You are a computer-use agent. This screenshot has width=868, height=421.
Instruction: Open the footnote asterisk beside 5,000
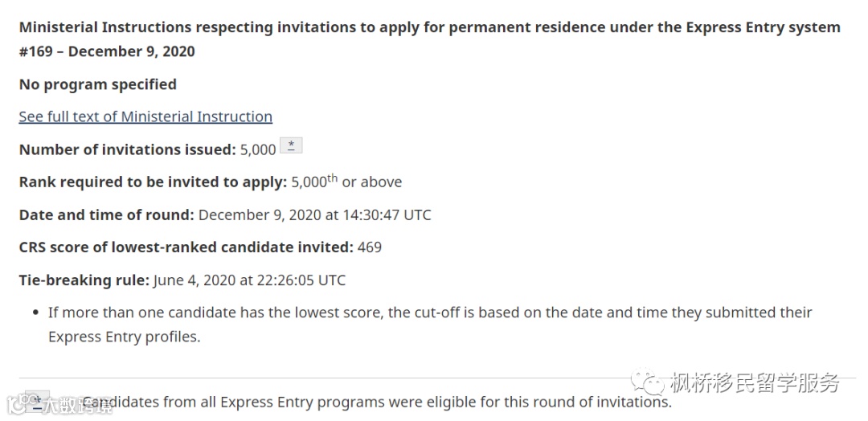[x=291, y=146]
